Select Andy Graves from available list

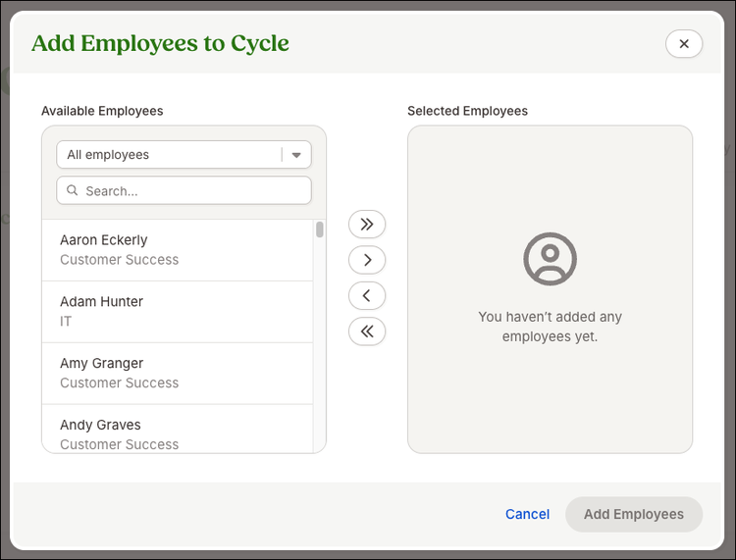tap(178, 430)
